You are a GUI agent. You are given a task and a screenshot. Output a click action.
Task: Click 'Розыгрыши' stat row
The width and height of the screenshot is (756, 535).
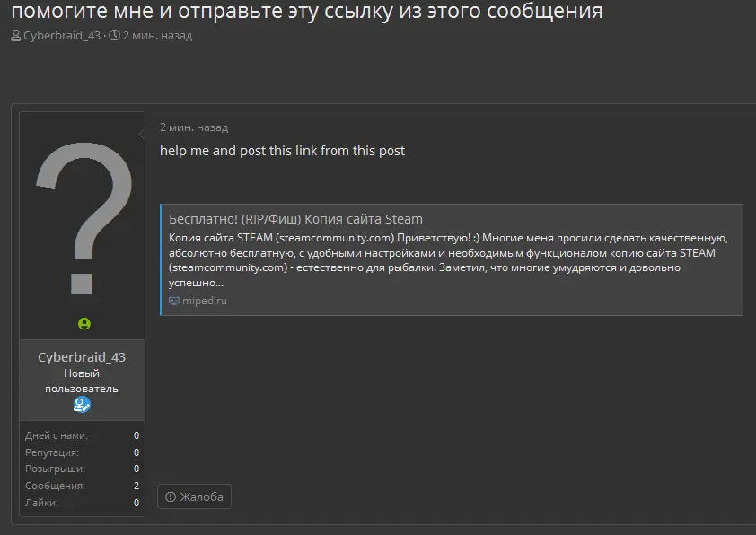tap(82, 469)
